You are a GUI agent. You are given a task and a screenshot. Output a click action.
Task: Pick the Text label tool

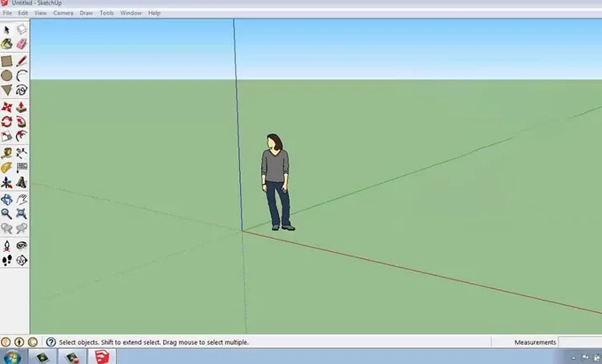pyautogui.click(x=22, y=168)
